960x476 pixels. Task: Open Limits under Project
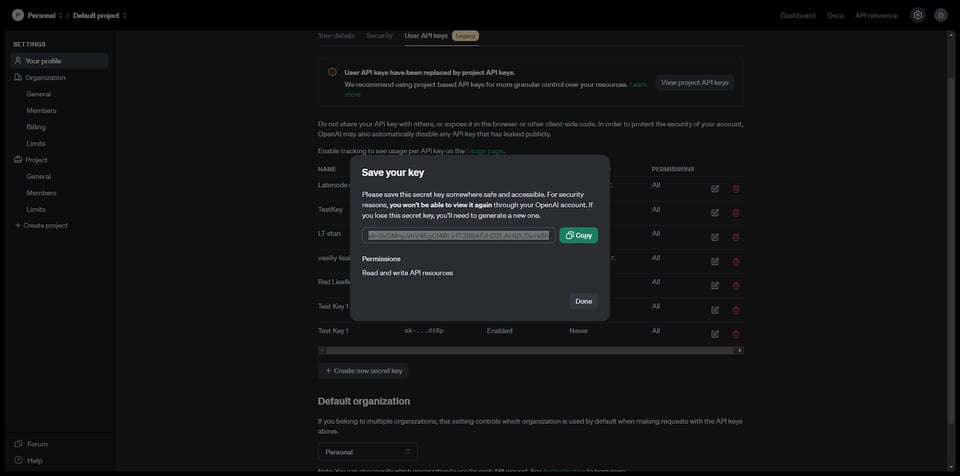point(36,210)
